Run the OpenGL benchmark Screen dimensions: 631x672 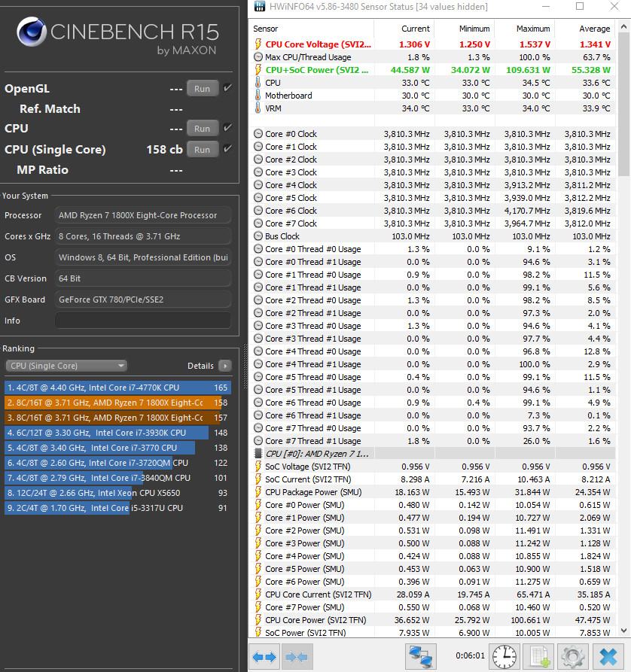point(202,88)
